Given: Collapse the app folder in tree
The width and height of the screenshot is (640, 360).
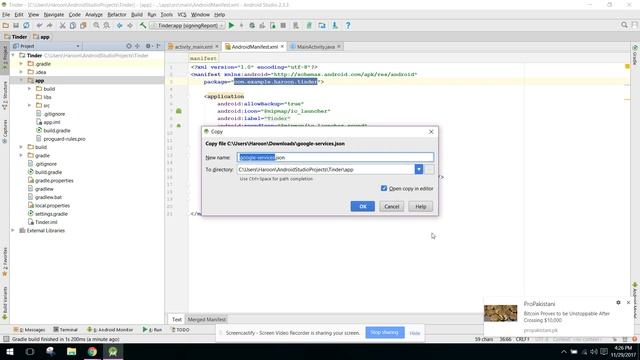Looking at the screenshot, I should [x=21, y=80].
